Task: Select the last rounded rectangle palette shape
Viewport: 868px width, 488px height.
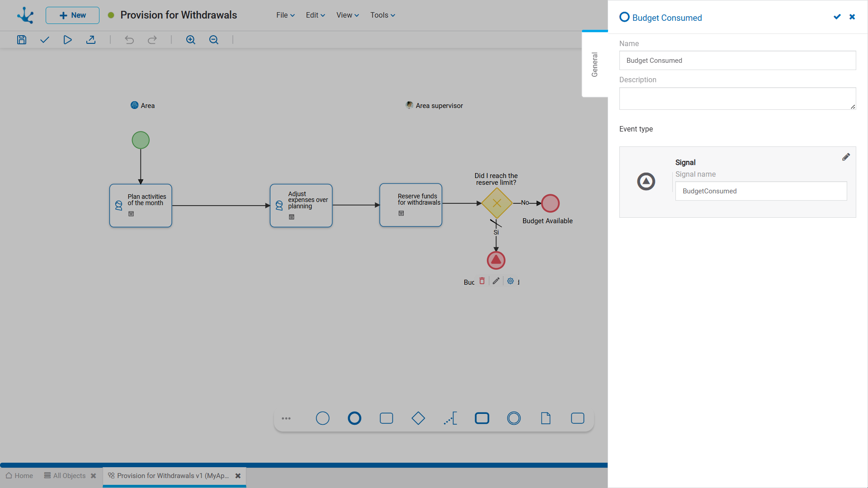Action: tap(578, 418)
